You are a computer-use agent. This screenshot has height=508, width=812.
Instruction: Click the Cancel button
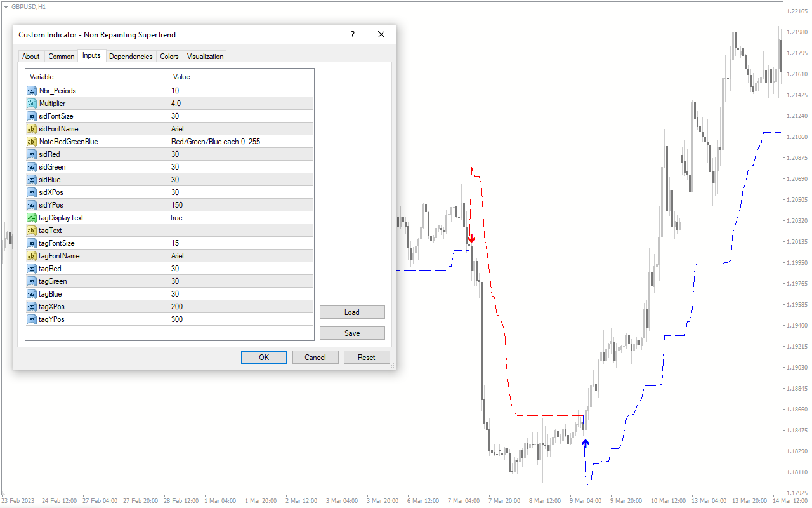(x=315, y=358)
